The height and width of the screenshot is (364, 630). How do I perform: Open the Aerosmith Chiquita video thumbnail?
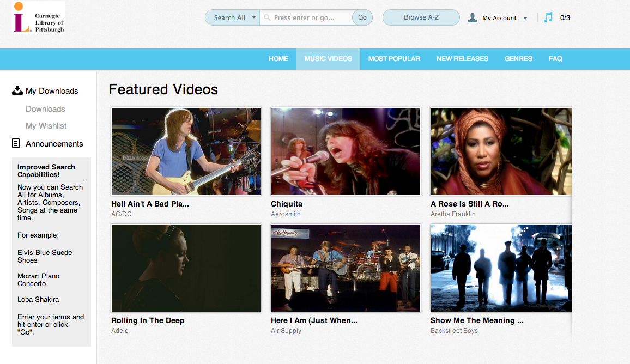(x=346, y=151)
